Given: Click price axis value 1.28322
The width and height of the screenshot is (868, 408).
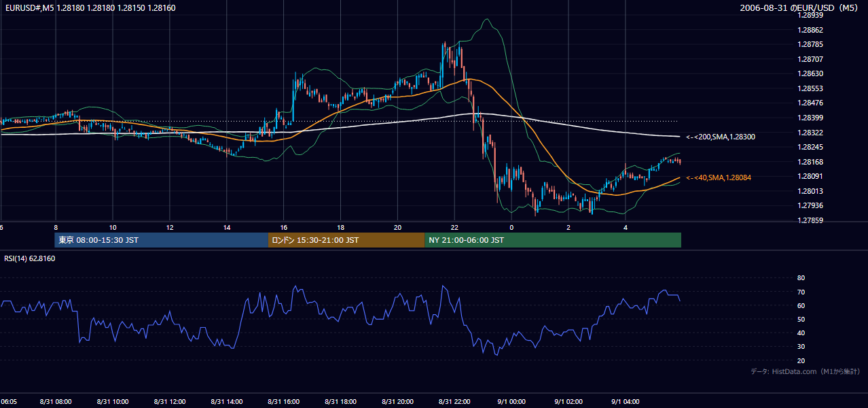Looking at the screenshot, I should point(810,133).
